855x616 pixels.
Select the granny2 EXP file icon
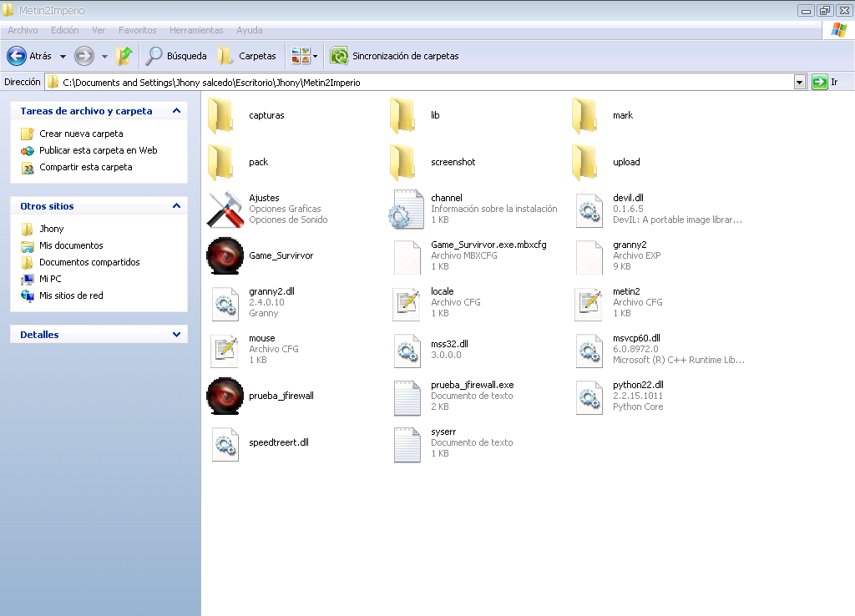click(589, 257)
